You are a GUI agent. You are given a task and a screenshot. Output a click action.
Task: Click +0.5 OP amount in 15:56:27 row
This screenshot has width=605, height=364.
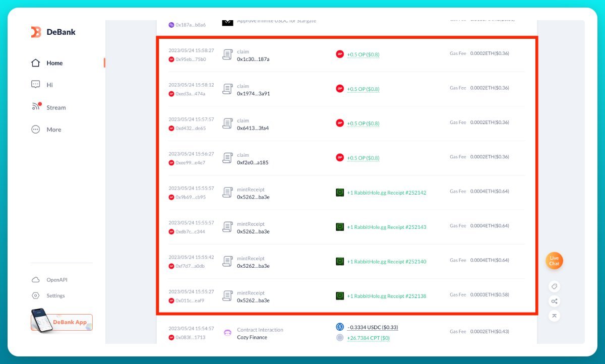(x=363, y=158)
